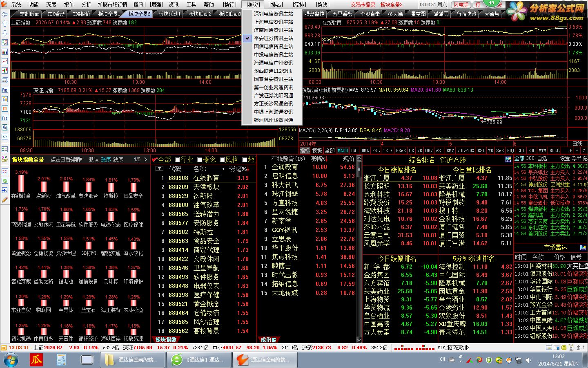Open the 排名 menu
The height and width of the screenshot is (368, 588).
(276, 4)
